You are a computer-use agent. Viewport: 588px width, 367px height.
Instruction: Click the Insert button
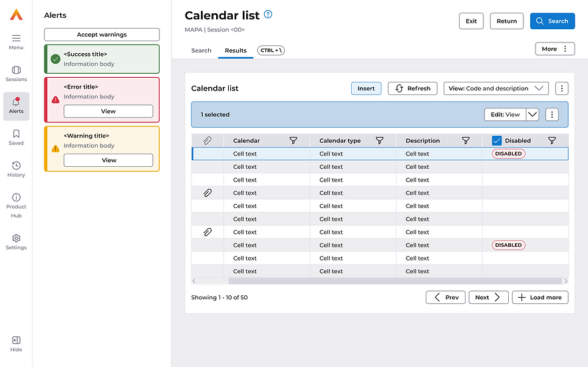[x=366, y=88]
